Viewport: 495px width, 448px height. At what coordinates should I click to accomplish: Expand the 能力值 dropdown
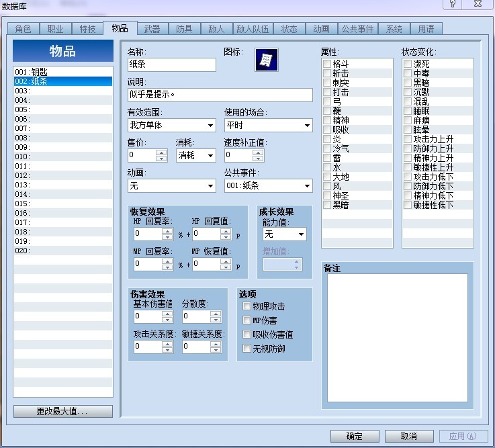point(284,234)
